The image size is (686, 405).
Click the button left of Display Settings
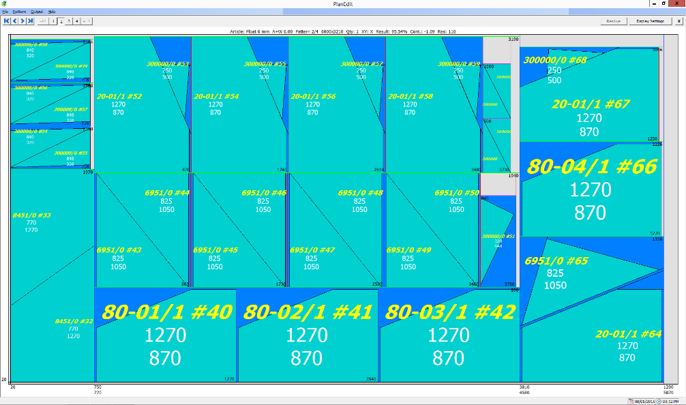(x=614, y=21)
